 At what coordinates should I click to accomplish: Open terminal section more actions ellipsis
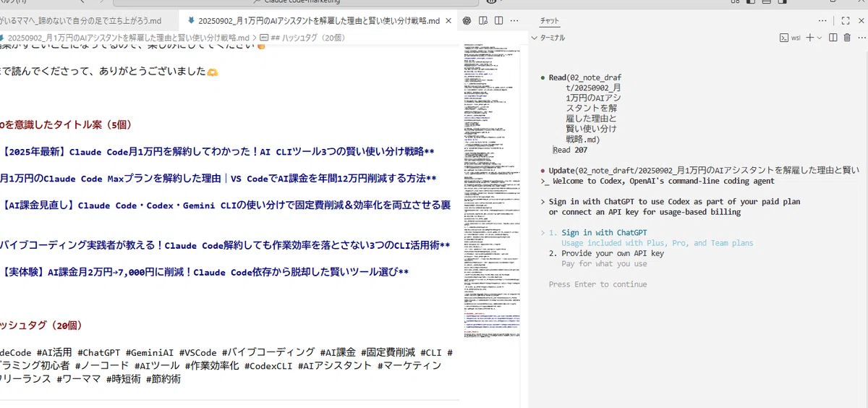tap(861, 38)
